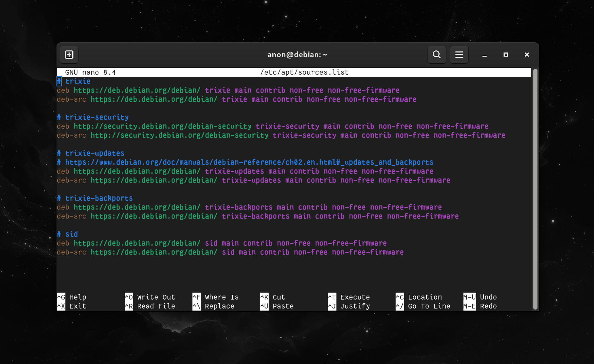Open the hamburger main menu
The height and width of the screenshot is (364, 594).
[459, 54]
